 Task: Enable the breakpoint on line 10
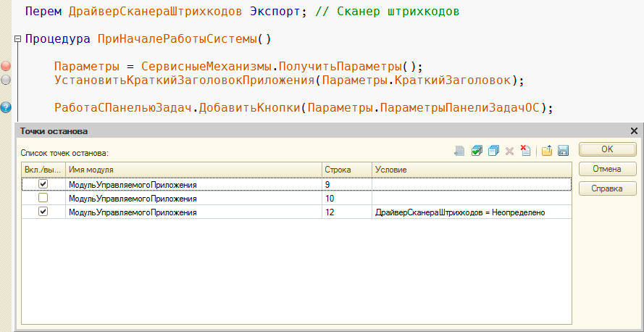coord(43,198)
